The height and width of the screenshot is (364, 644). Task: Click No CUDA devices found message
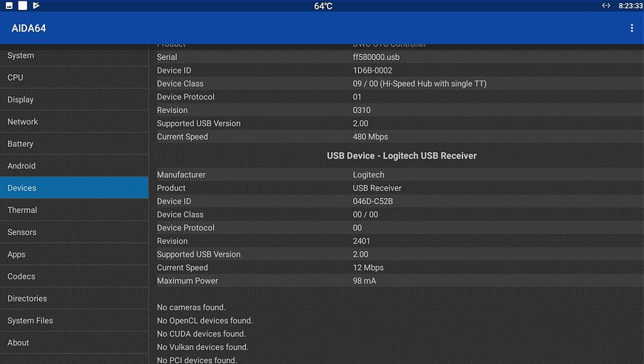(x=201, y=334)
